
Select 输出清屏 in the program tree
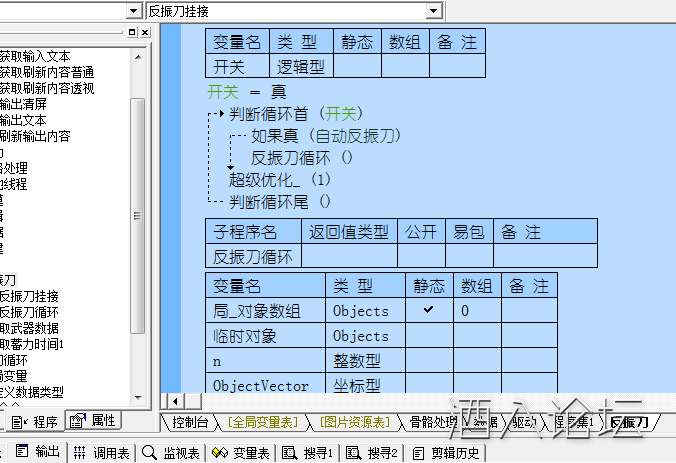[x=23, y=104]
